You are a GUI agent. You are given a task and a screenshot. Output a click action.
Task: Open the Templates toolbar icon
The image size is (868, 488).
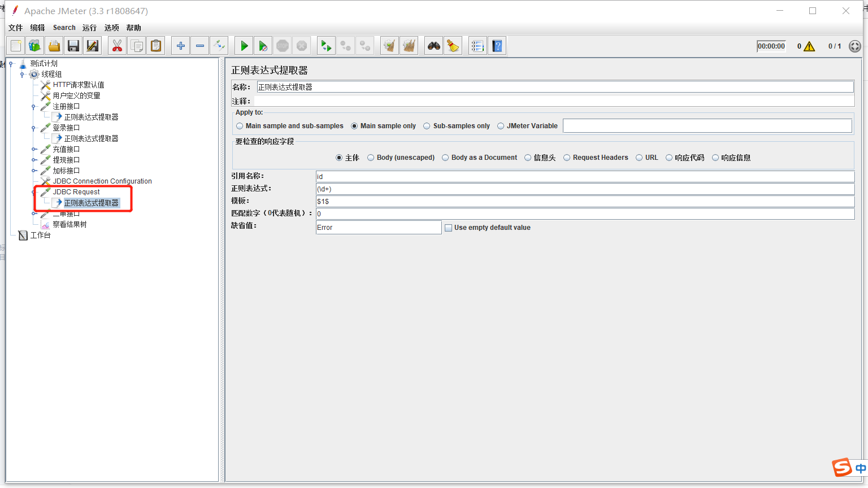pos(35,46)
